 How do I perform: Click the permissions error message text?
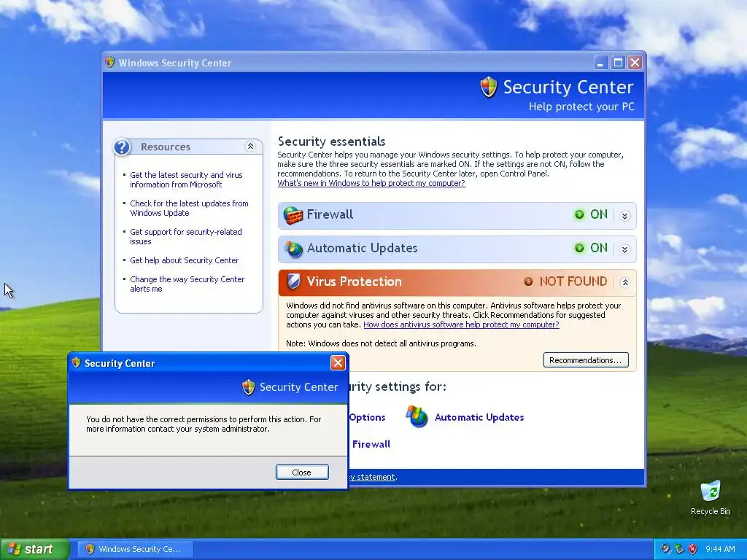[204, 424]
